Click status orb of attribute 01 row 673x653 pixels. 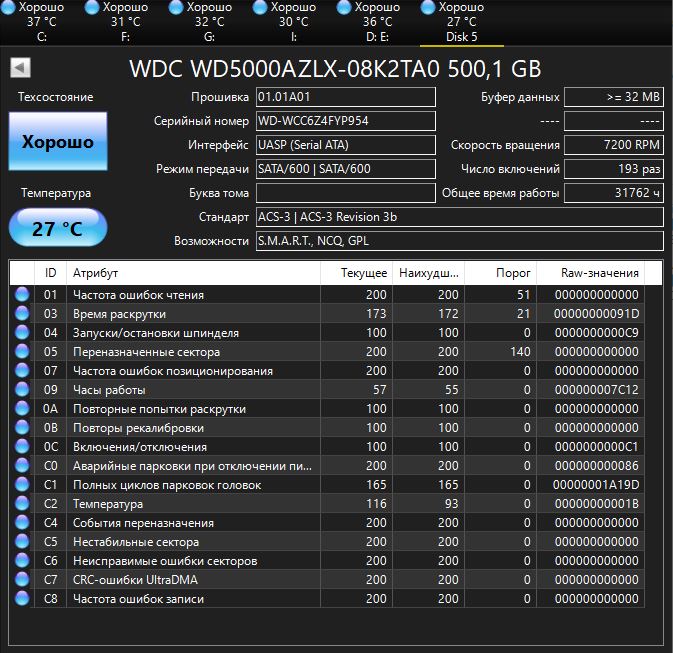click(x=22, y=295)
